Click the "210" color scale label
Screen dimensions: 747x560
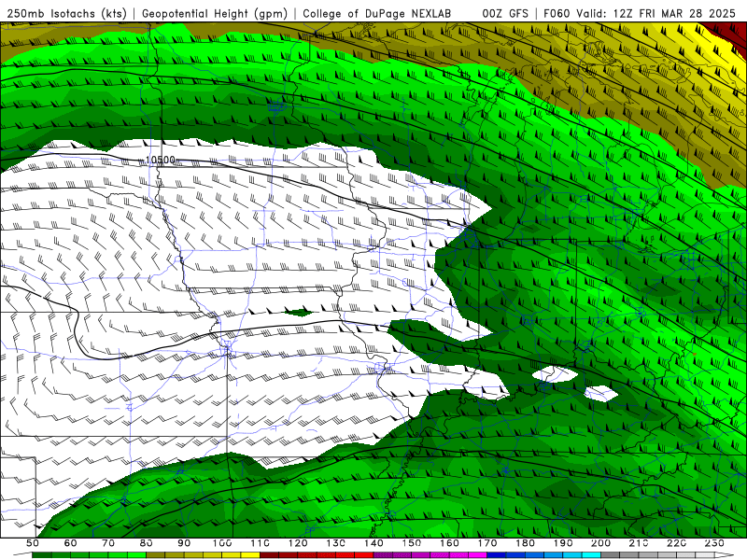click(639, 543)
